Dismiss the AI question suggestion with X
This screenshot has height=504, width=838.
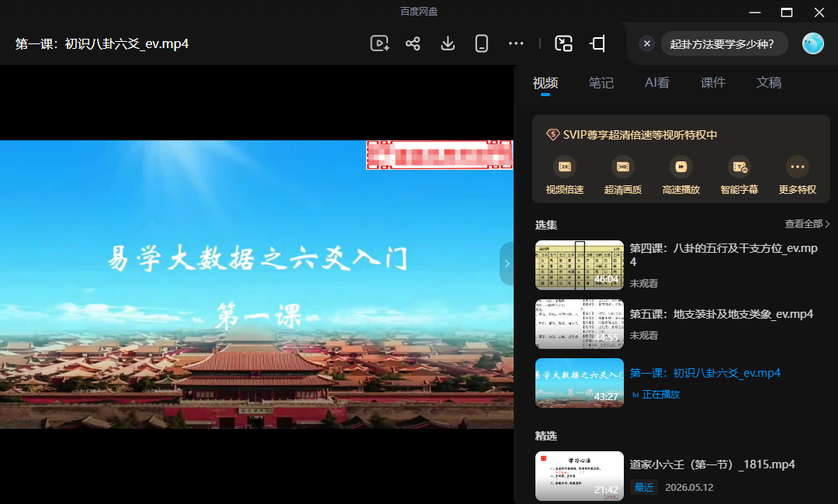point(646,43)
